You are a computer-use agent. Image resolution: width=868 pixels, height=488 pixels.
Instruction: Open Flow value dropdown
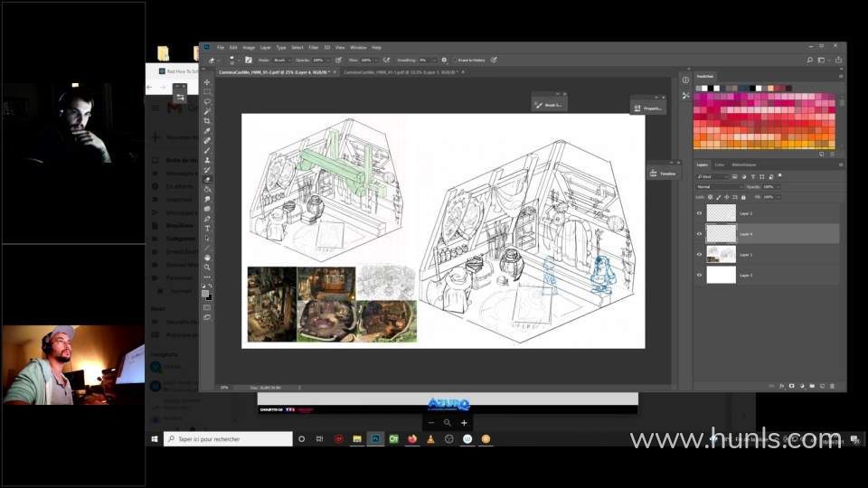pyautogui.click(x=376, y=61)
